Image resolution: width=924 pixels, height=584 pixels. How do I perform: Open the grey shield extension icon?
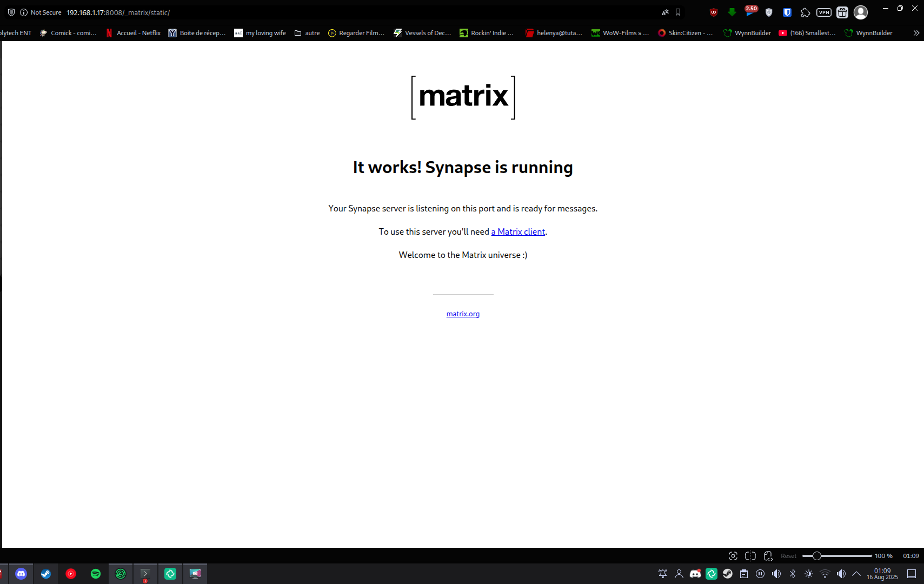[769, 12]
